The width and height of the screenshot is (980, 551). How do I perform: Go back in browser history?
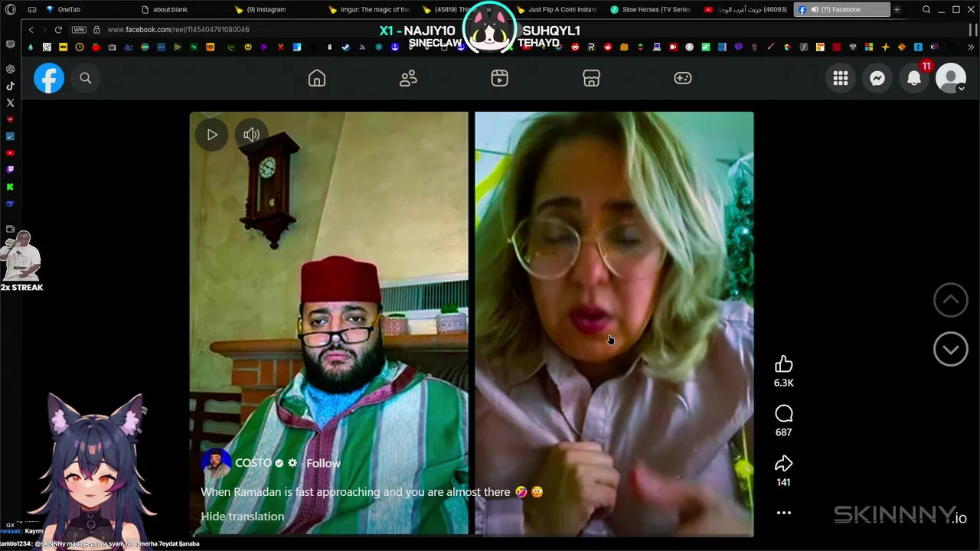[31, 29]
